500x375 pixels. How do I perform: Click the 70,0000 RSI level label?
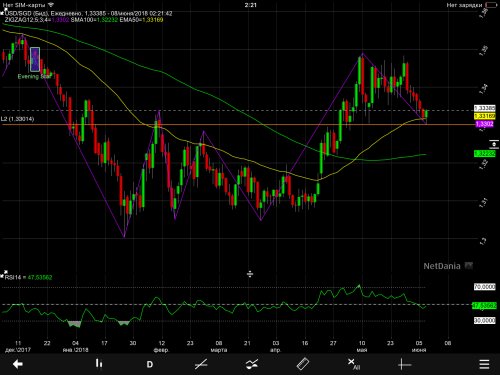485,287
